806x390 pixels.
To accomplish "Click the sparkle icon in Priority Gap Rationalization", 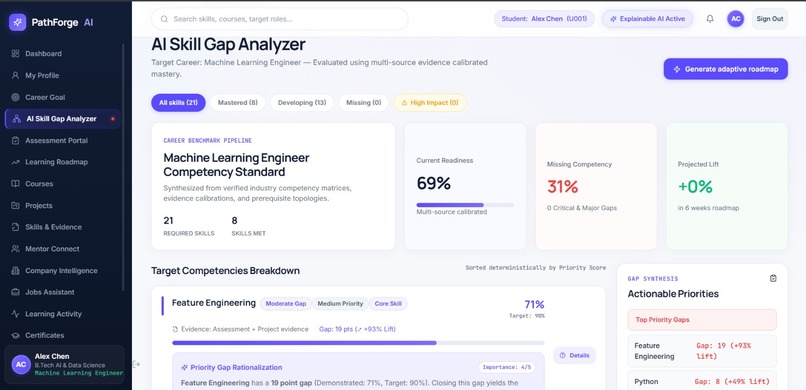I will pyautogui.click(x=185, y=367).
